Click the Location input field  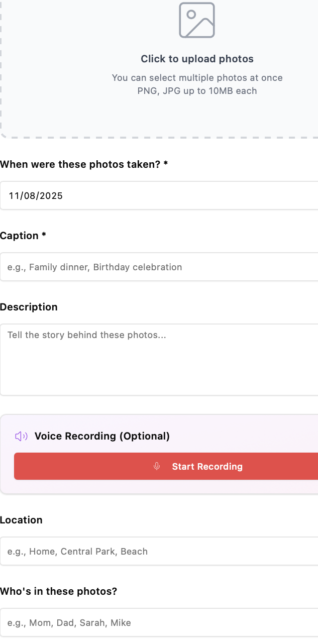[x=159, y=551]
